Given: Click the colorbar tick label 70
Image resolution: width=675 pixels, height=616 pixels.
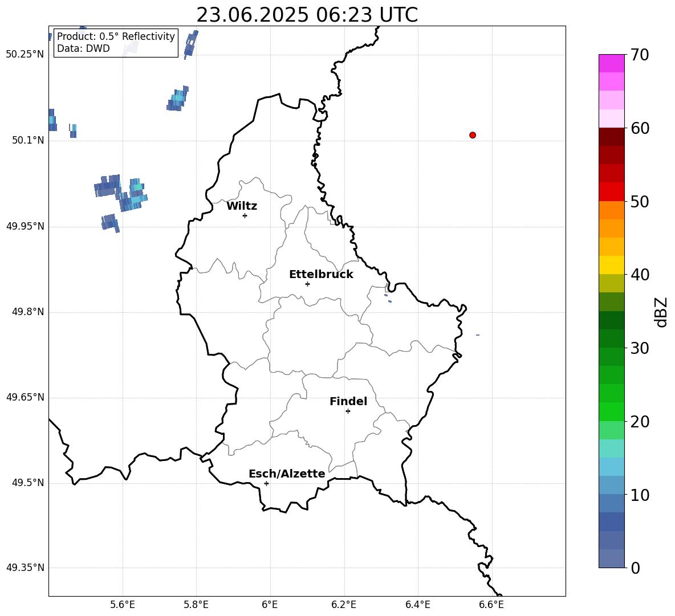Looking at the screenshot, I should click(x=640, y=55).
